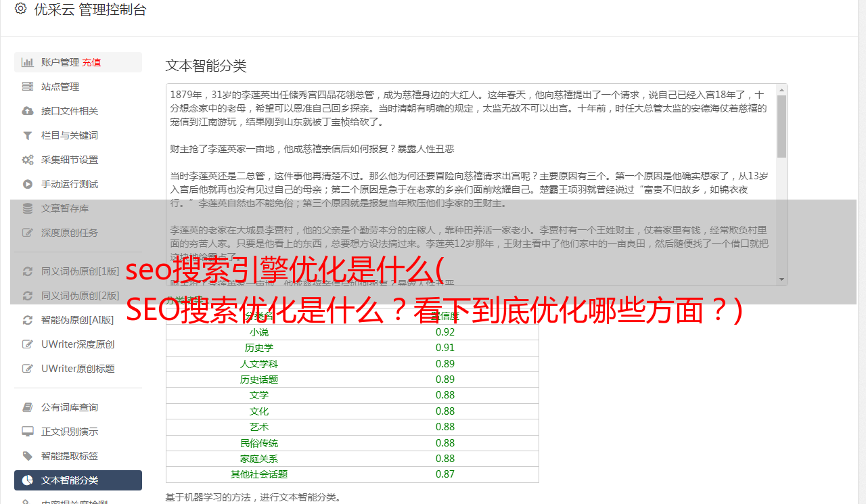This screenshot has width=866, height=504.
Task: Click the text area scroll up arrow
Action: (781, 89)
